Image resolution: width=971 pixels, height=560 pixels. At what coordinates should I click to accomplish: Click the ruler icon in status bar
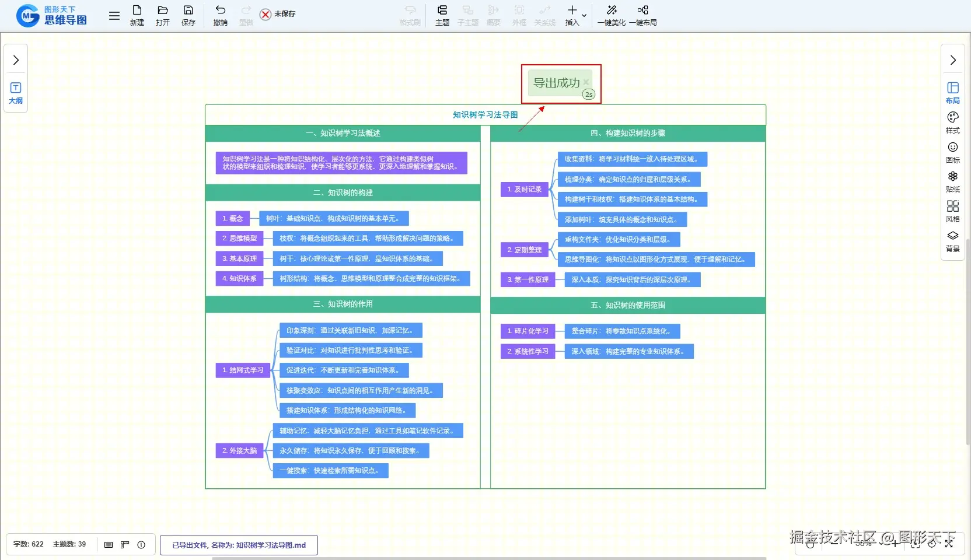click(x=125, y=545)
